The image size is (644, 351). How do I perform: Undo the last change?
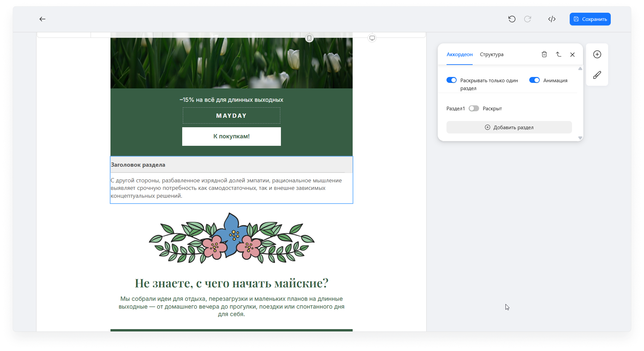(512, 19)
